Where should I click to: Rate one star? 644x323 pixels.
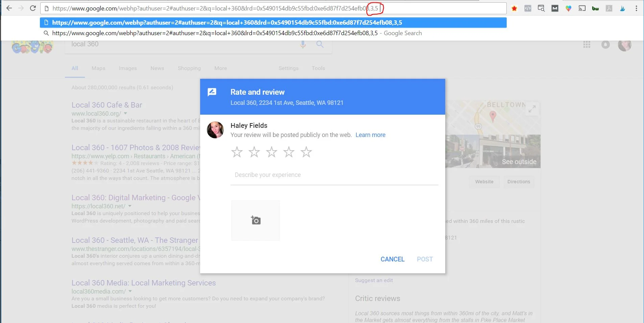pyautogui.click(x=237, y=152)
